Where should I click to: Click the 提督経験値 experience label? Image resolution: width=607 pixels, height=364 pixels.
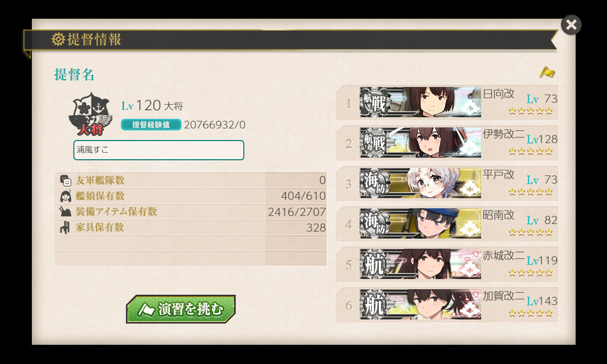[x=151, y=125]
